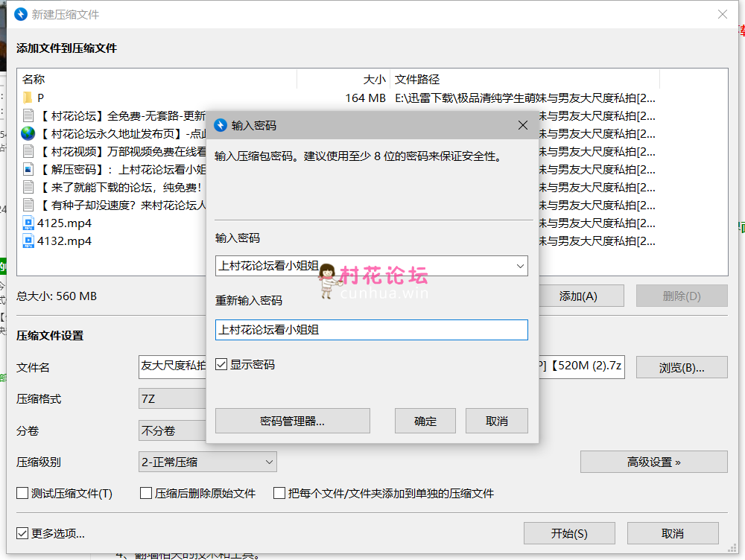This screenshot has height=560, width=745.
Task: Click the 密码管理器 button
Action: (x=292, y=421)
